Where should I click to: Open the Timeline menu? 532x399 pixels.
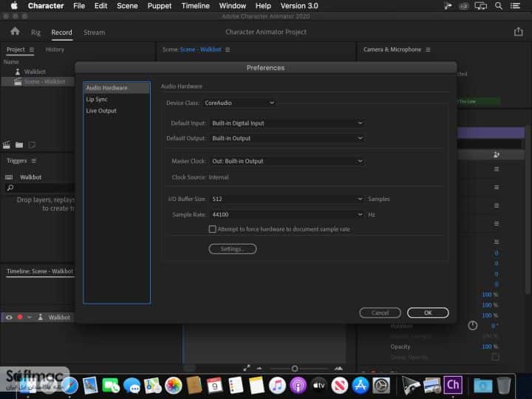pyautogui.click(x=195, y=6)
